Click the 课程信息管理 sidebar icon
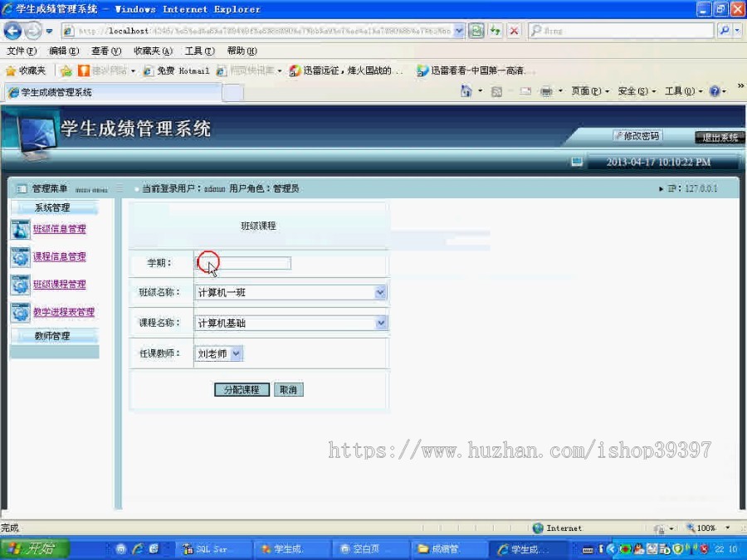The width and height of the screenshot is (747, 560). tap(21, 257)
